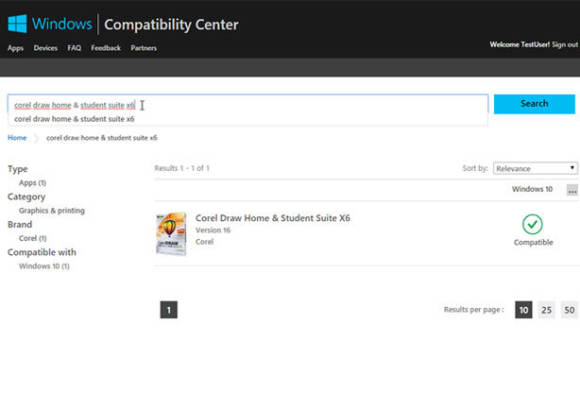Go to the FAQ page
The image size is (580, 393).
[74, 48]
